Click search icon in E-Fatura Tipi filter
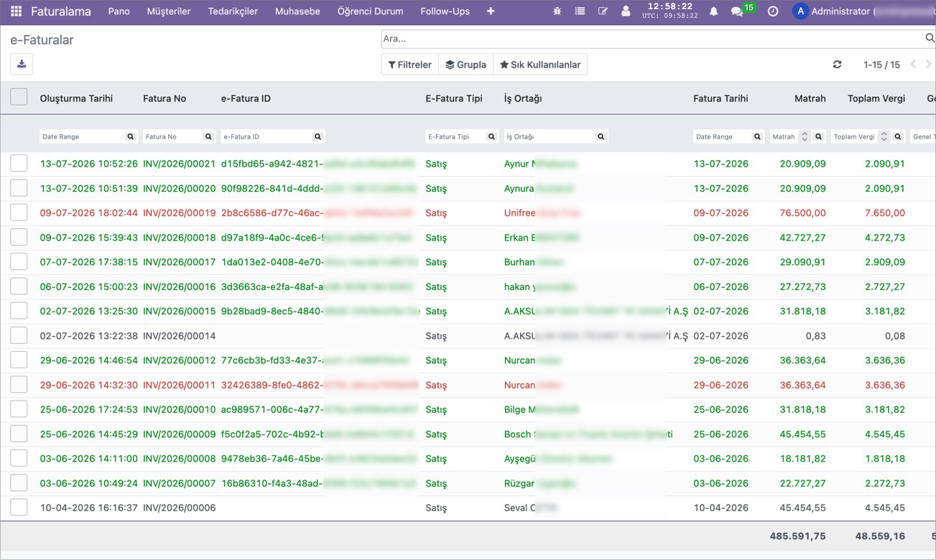 click(491, 136)
